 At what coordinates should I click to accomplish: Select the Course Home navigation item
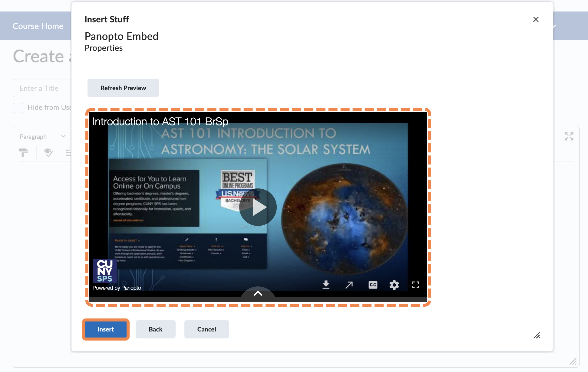click(38, 26)
